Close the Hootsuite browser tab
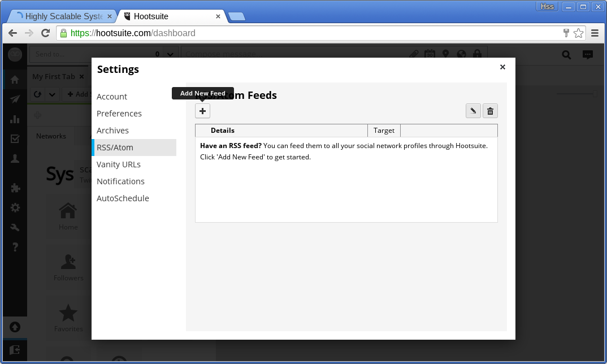Image resolution: width=607 pixels, height=364 pixels. pos(218,16)
